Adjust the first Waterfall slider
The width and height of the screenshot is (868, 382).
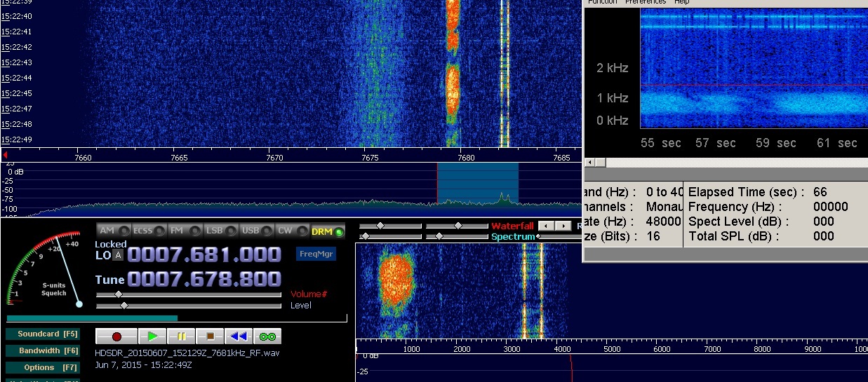tap(390, 226)
